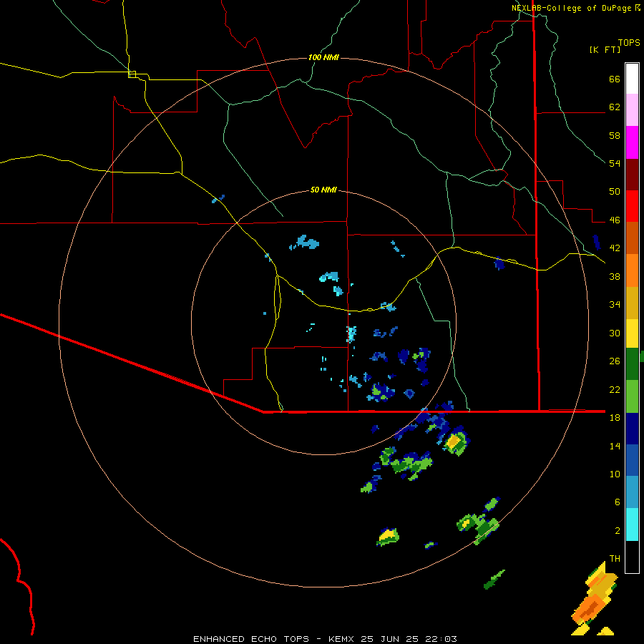
Task: Click the Enhanced Echo Tops KEMX caption
Action: (x=325, y=639)
